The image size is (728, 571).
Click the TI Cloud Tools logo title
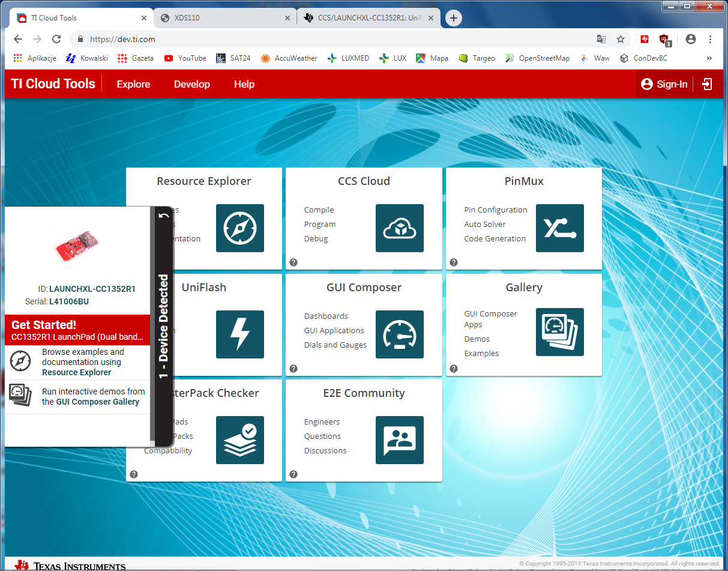pos(53,84)
